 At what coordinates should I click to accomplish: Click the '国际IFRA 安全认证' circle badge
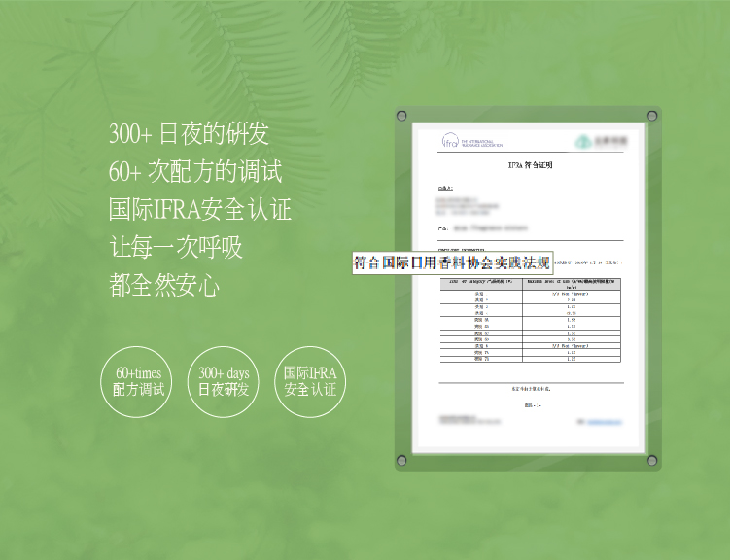point(310,382)
